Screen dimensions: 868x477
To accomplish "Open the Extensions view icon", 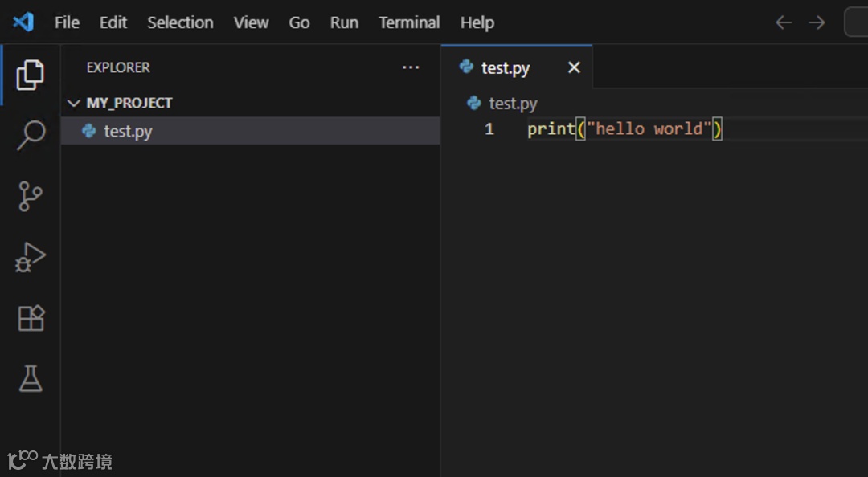I will (x=31, y=319).
